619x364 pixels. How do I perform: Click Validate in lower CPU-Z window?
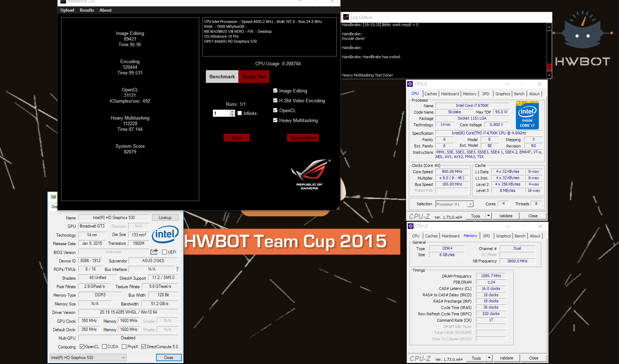(506, 358)
